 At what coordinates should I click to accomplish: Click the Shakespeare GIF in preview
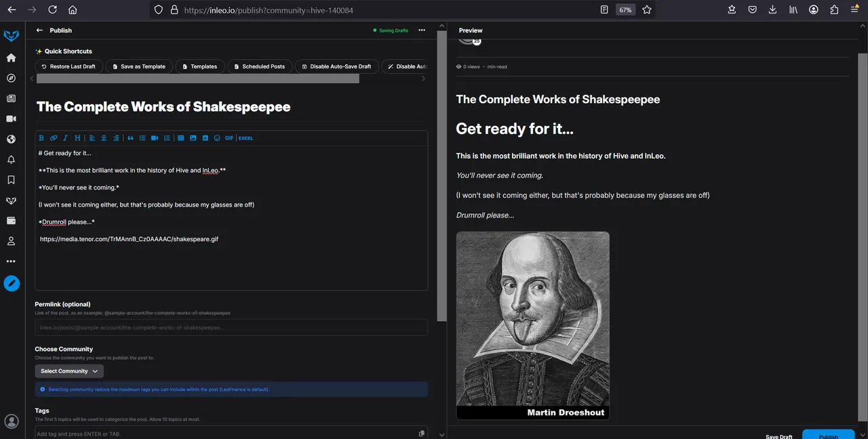coord(532,325)
